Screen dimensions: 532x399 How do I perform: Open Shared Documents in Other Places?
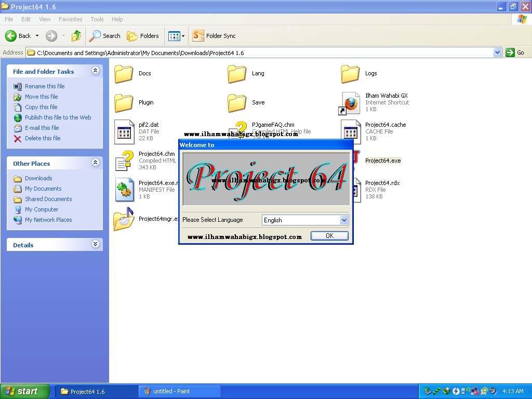(x=48, y=199)
